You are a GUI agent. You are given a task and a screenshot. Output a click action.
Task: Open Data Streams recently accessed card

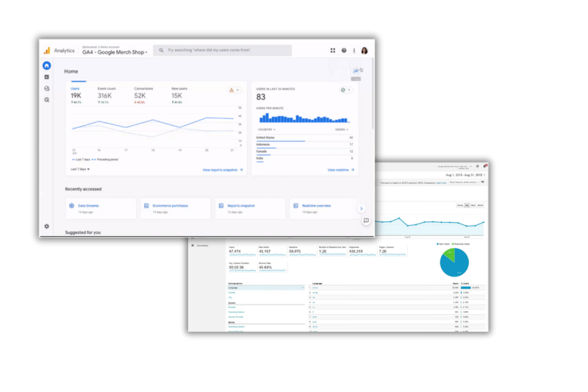[x=101, y=209]
